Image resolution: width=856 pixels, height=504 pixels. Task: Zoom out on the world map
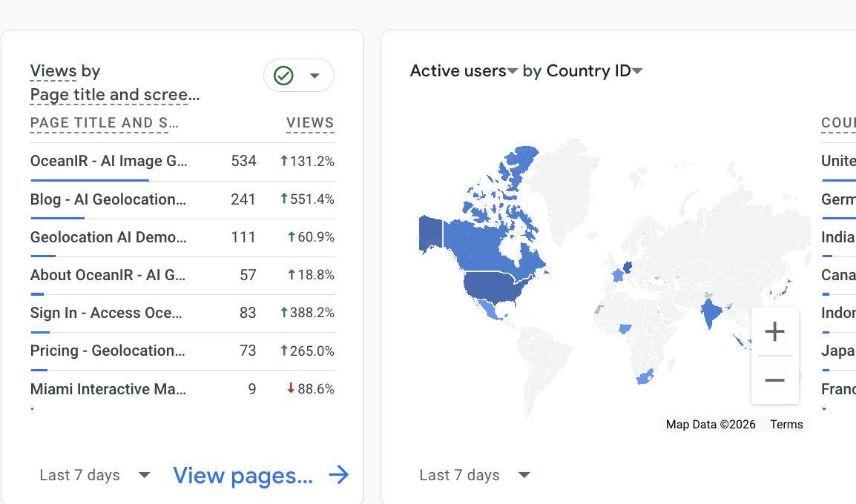pyautogui.click(x=774, y=380)
